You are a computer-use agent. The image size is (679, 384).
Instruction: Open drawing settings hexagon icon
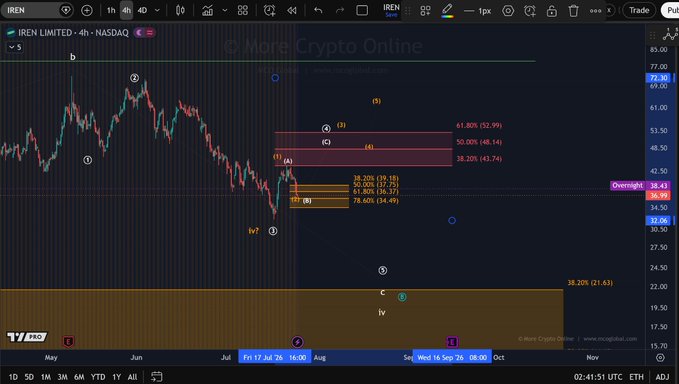click(x=508, y=11)
